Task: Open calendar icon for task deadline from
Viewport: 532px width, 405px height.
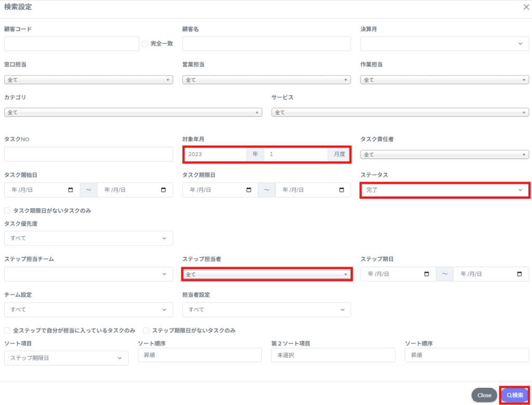Action: pyautogui.click(x=249, y=190)
